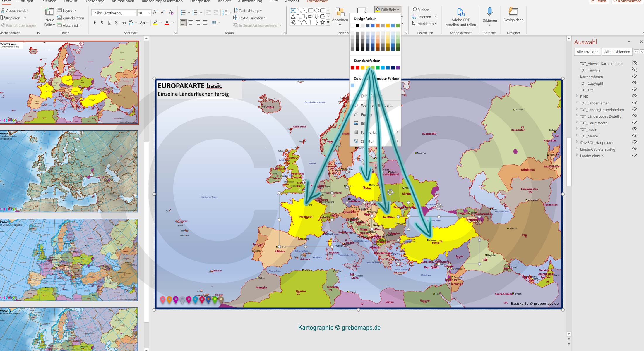This screenshot has width=644, height=351.
Task: Hide the TXT_Ländernamen layer eye toggle
Action: 634,102
